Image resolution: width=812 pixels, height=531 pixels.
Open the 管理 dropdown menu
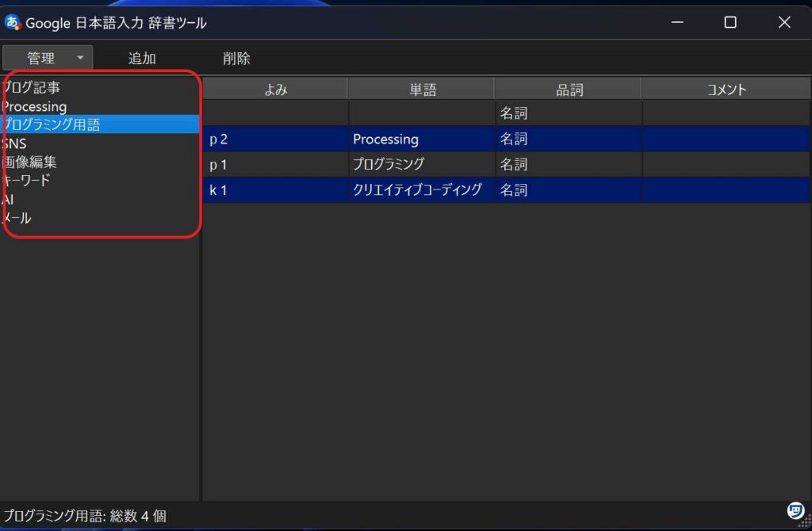pos(48,57)
